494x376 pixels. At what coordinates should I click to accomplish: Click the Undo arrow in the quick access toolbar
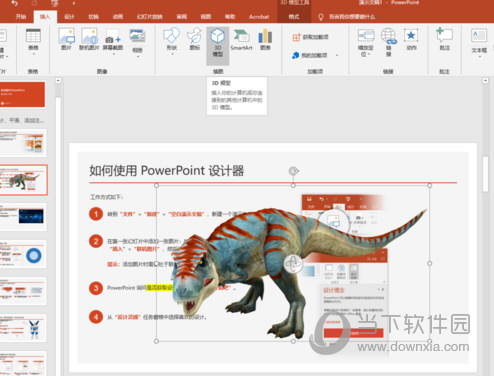15,3
